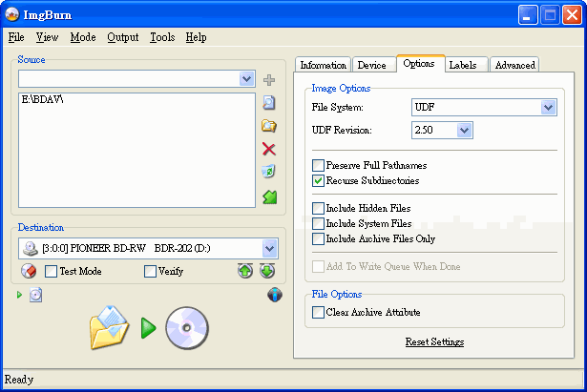587x392 pixels.
Task: Clear source list recycle bin icon
Action: click(x=269, y=172)
